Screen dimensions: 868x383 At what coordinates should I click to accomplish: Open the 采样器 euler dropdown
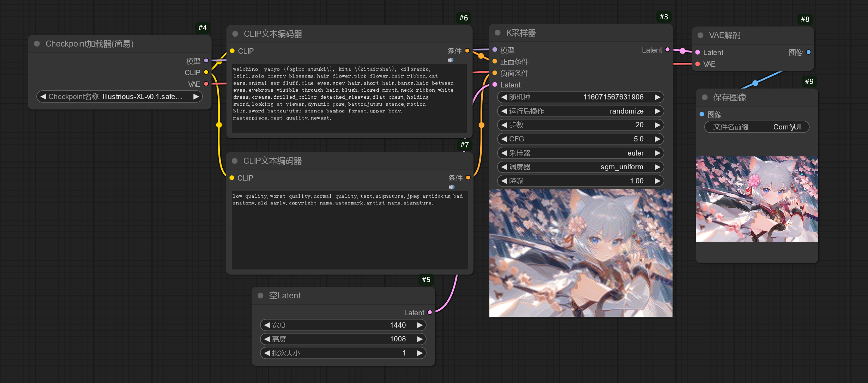pos(580,153)
